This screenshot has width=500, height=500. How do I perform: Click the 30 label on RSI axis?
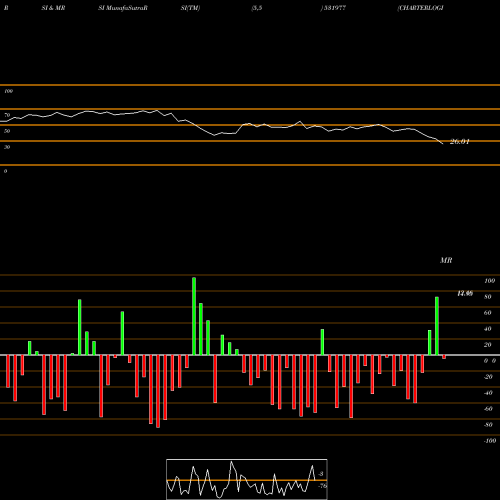coord(7,147)
